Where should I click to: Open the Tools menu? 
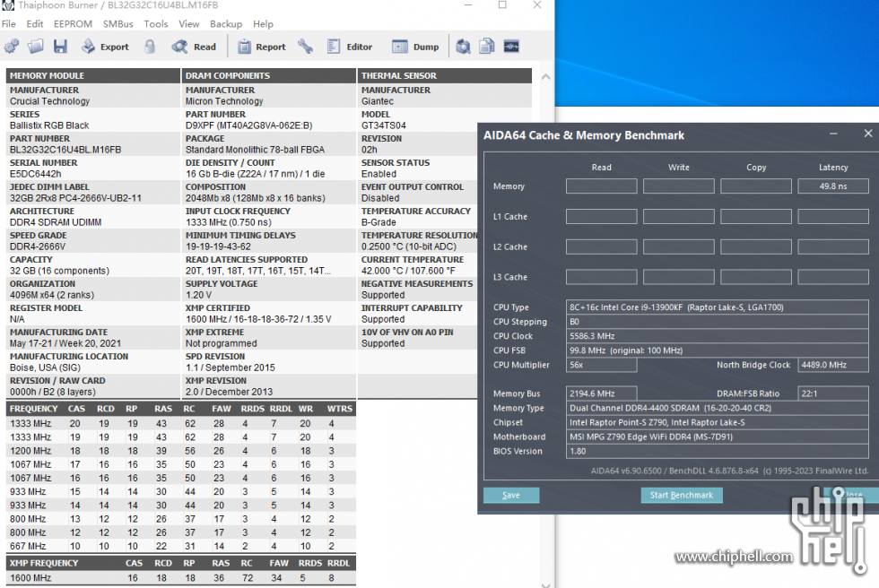point(155,24)
